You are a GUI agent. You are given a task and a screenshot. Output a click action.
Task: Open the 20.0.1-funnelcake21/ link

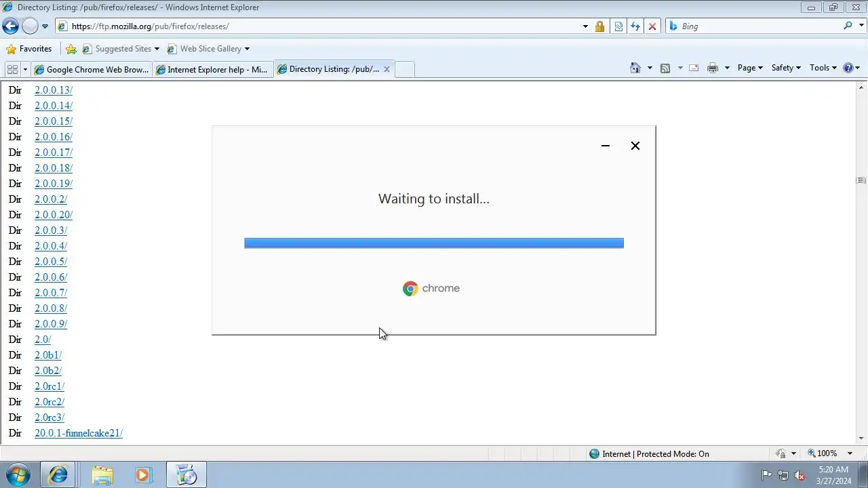pyautogui.click(x=79, y=433)
